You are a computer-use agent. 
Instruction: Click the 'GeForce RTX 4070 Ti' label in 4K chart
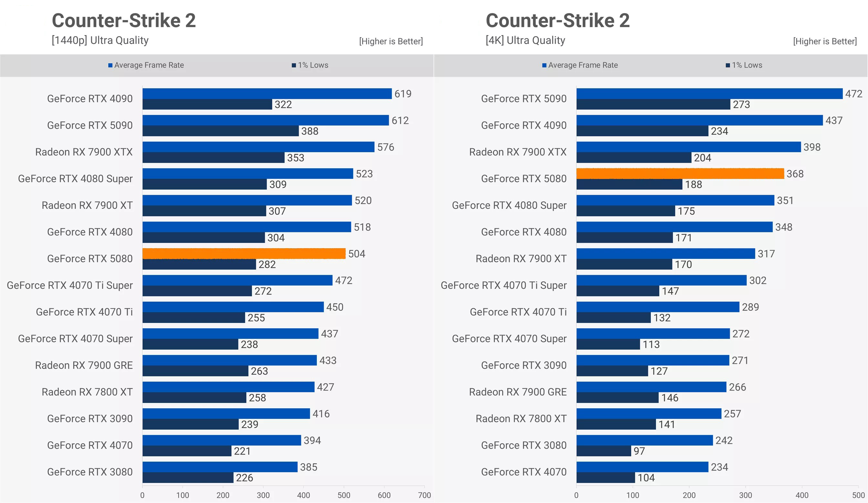(518, 312)
